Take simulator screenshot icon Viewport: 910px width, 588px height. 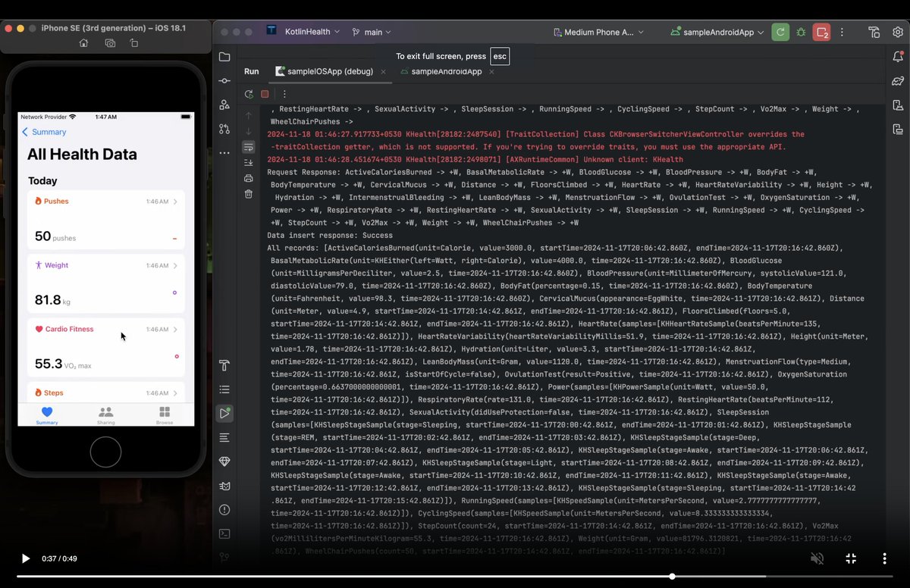(110, 43)
